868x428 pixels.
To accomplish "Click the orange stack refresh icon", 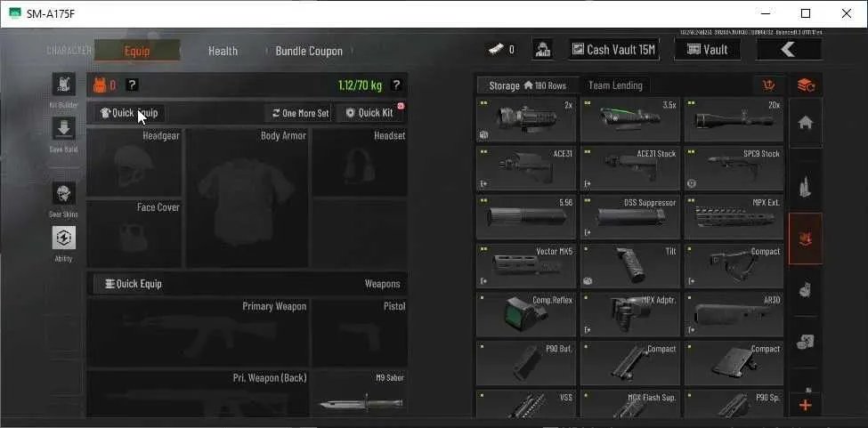I will coord(806,85).
